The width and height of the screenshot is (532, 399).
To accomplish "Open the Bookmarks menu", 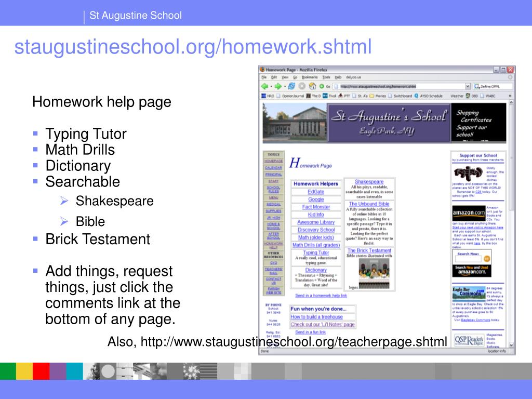I will [310, 77].
